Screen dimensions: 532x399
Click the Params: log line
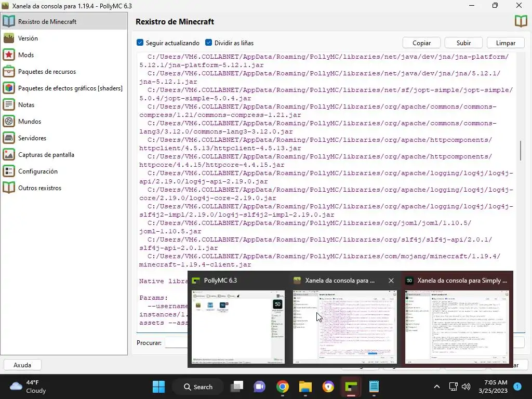[154, 298]
